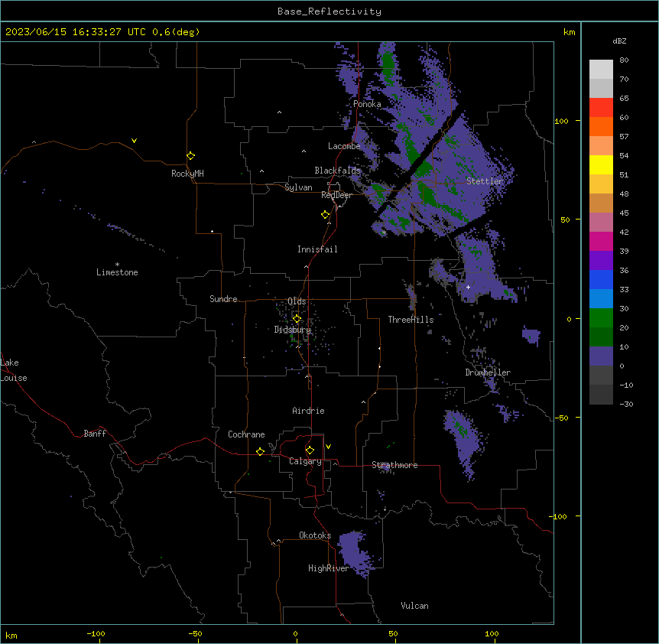Click the Didsbury town label
This screenshot has width=659, height=644.
[293, 330]
